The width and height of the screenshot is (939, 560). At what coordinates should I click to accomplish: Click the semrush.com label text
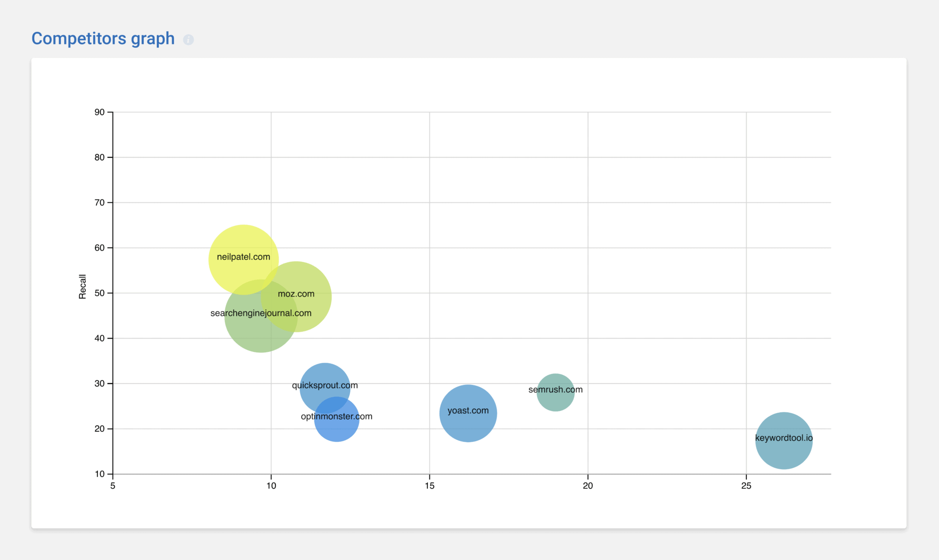[x=556, y=390]
